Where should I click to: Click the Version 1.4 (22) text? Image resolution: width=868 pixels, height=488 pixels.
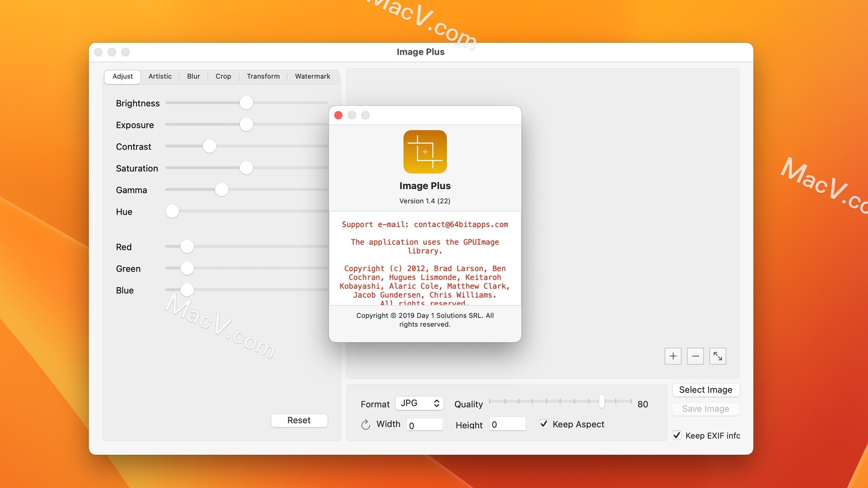coord(425,201)
